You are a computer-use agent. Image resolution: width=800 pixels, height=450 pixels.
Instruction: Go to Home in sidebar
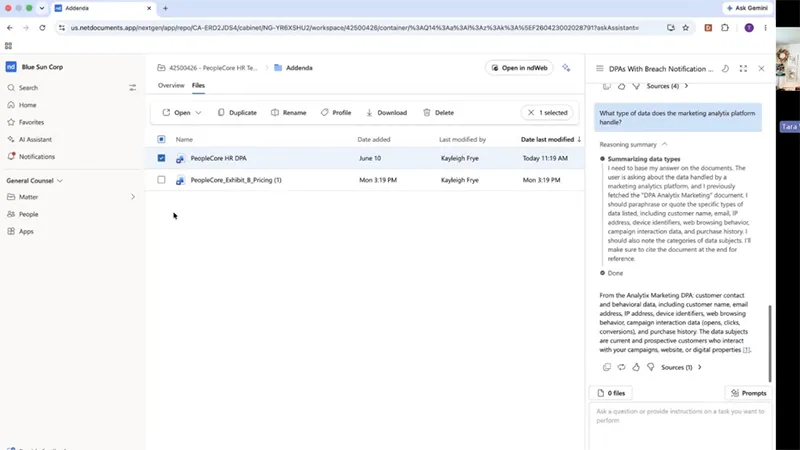28,105
